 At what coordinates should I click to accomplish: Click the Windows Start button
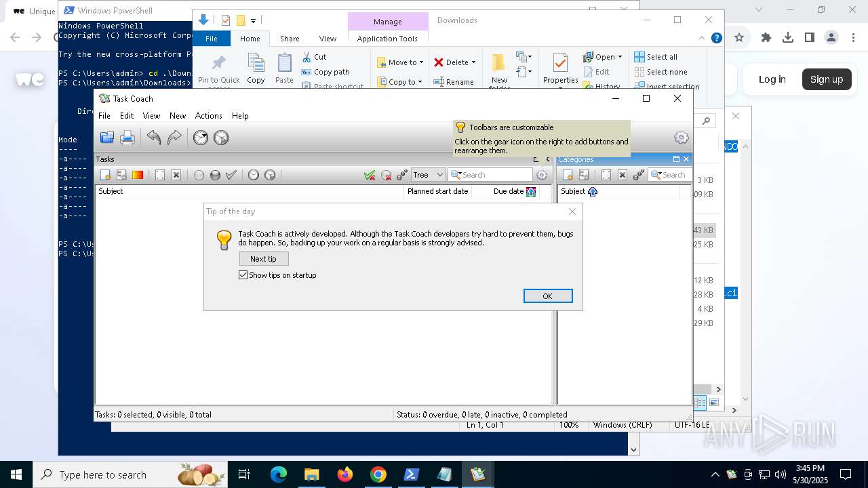(x=16, y=474)
